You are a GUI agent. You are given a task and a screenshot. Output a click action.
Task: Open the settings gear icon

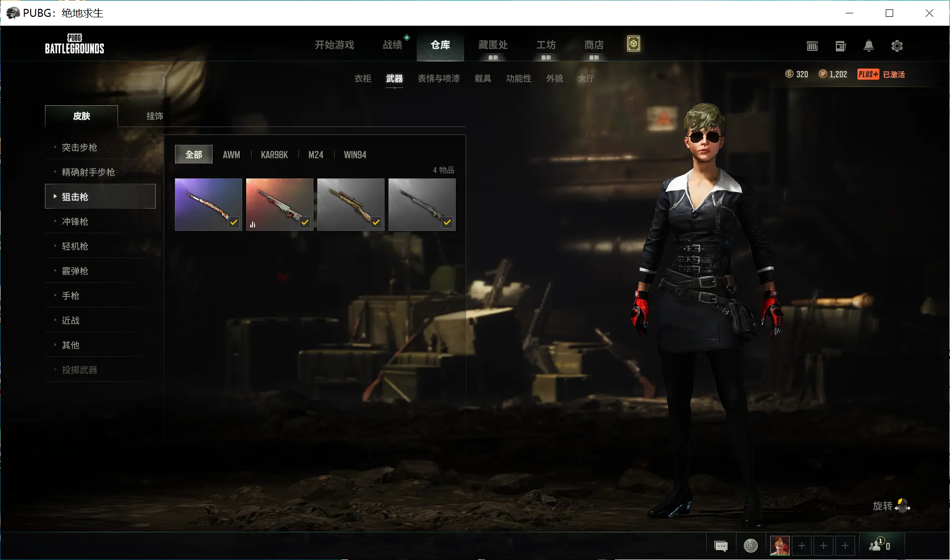pos(897,46)
